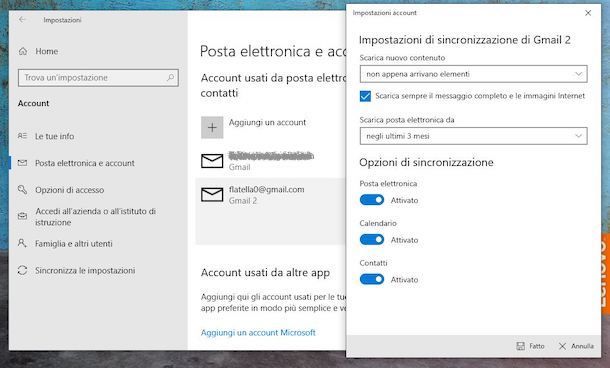The width and height of the screenshot is (610, 368).
Task: Click the key icon for Opzioni di accesso
Action: coord(23,189)
